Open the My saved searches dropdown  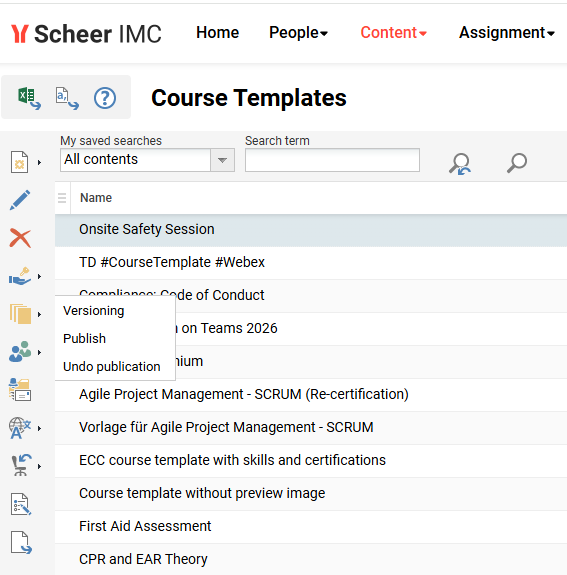(147, 160)
